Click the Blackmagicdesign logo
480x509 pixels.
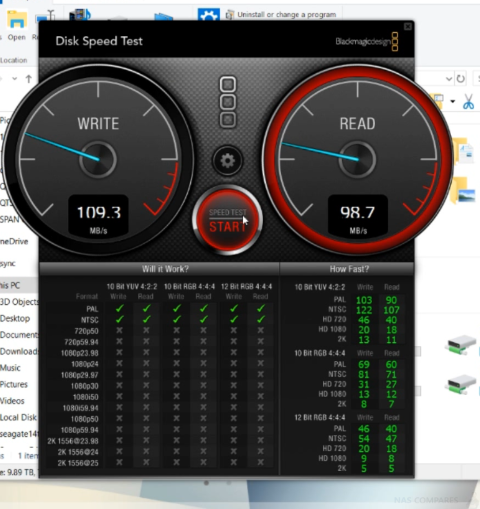pyautogui.click(x=367, y=42)
